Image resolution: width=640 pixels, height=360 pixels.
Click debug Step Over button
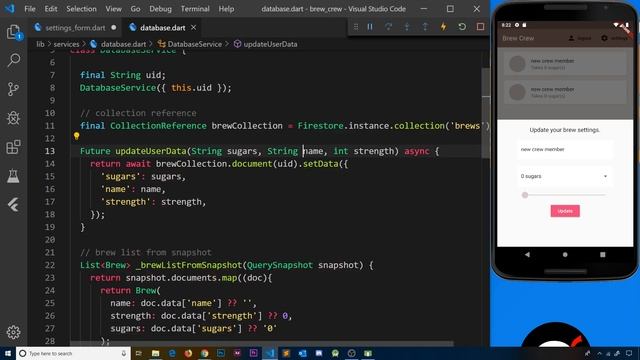click(x=388, y=27)
